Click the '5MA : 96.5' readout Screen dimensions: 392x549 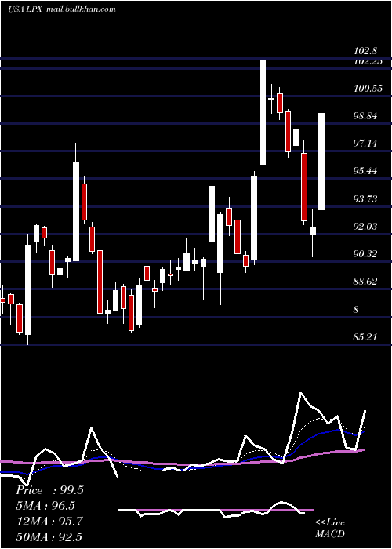(x=45, y=506)
